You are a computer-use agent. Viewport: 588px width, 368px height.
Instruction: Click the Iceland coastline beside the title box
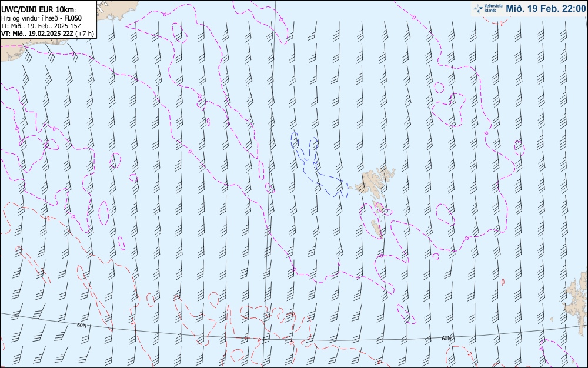point(116,11)
